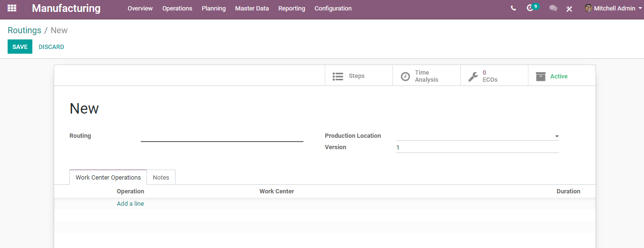Click the Work Center column header

(x=276, y=191)
